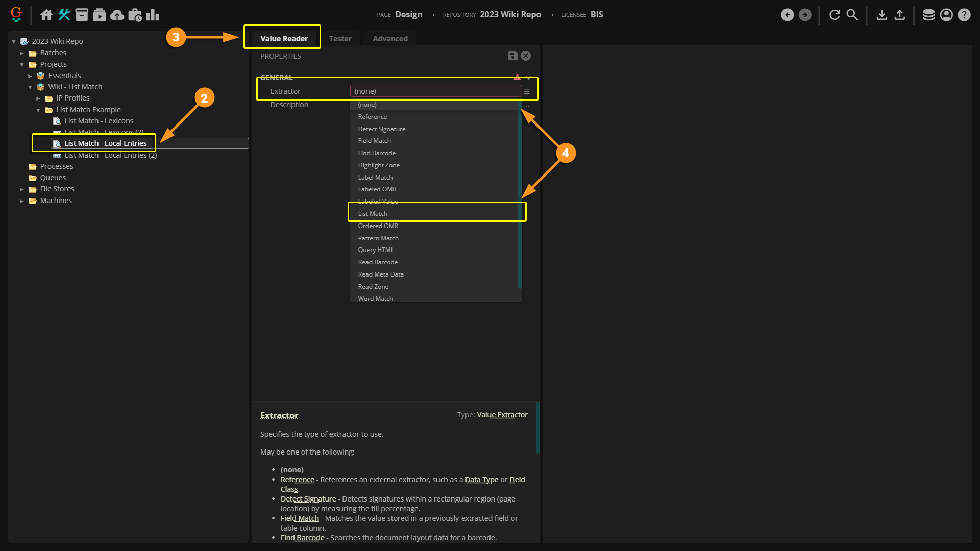The width and height of the screenshot is (980, 551).
Task: Open the bar chart stats icon
Action: coord(152,15)
